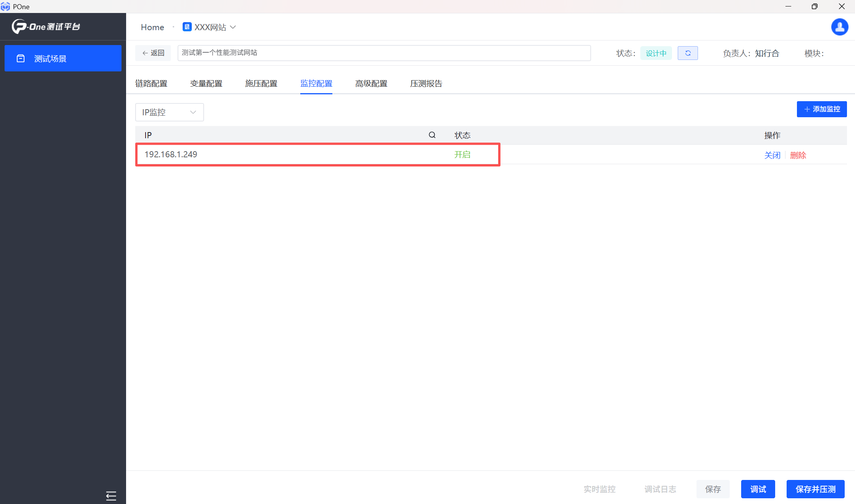Viewport: 855px width, 504px height.
Task: Click the POne app title icon
Action: [x=5, y=6]
